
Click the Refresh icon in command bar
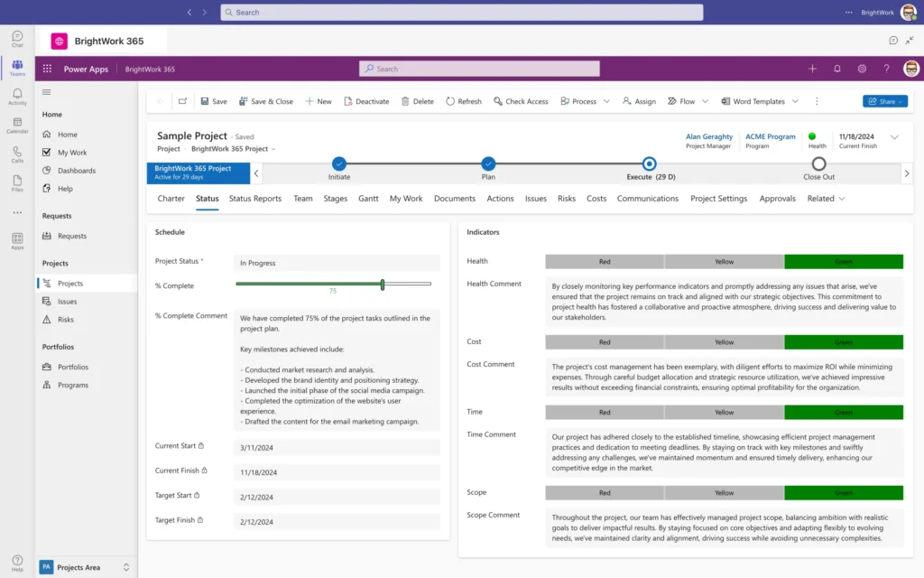(x=451, y=102)
